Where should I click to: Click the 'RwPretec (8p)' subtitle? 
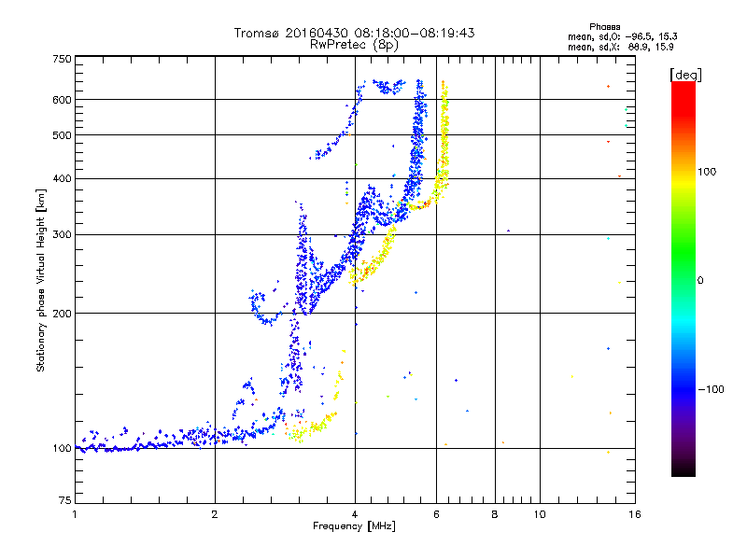pyautogui.click(x=354, y=45)
